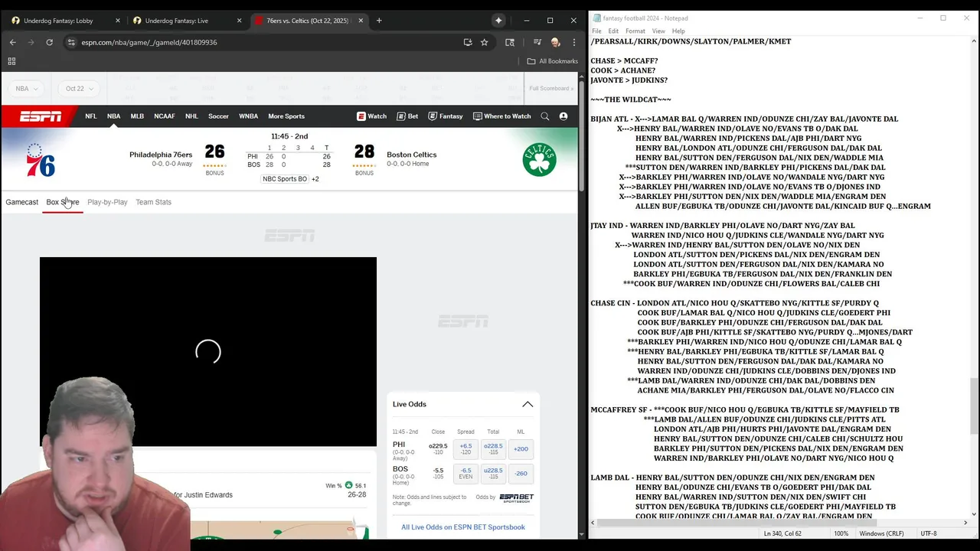Image resolution: width=980 pixels, height=551 pixels.
Task: Click the browser address bar URL
Action: 149,42
